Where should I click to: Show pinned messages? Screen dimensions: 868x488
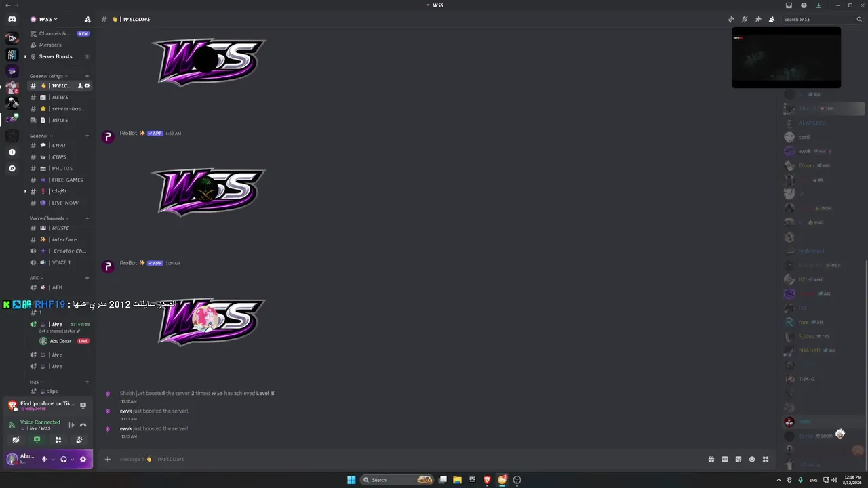pos(758,19)
